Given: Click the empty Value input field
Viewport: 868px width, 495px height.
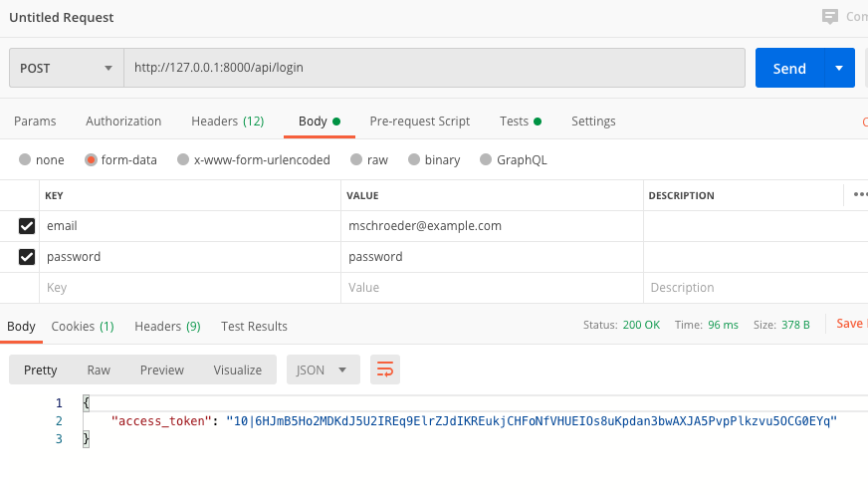Looking at the screenshot, I should coord(492,288).
